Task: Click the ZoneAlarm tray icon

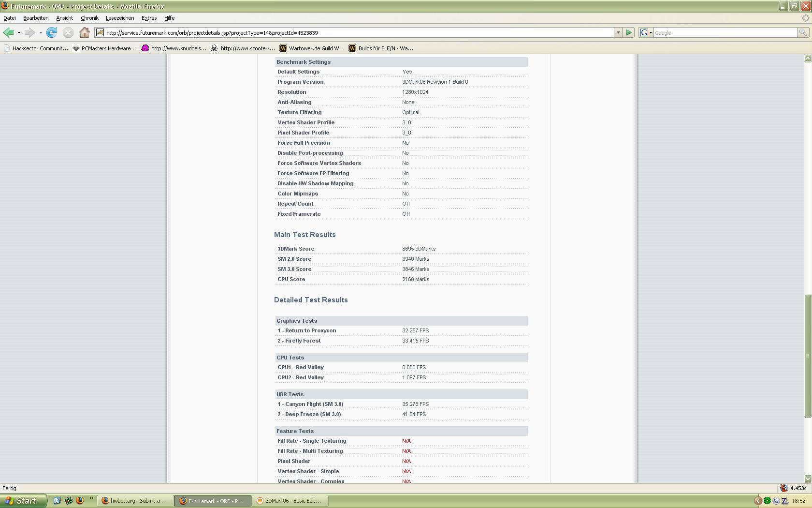Action: click(x=785, y=501)
